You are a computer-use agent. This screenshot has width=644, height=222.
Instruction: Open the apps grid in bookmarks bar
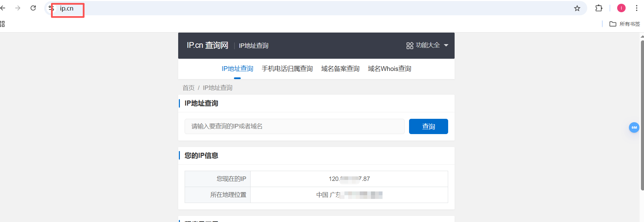click(2, 24)
